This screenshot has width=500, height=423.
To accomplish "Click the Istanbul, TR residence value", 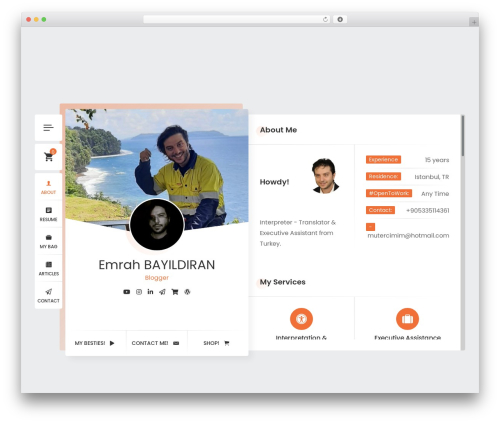I will tap(432, 177).
